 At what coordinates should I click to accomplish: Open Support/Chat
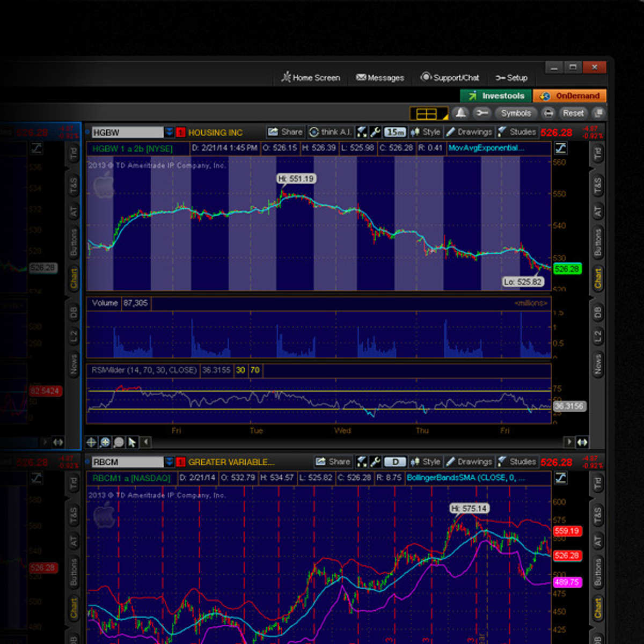coord(450,78)
